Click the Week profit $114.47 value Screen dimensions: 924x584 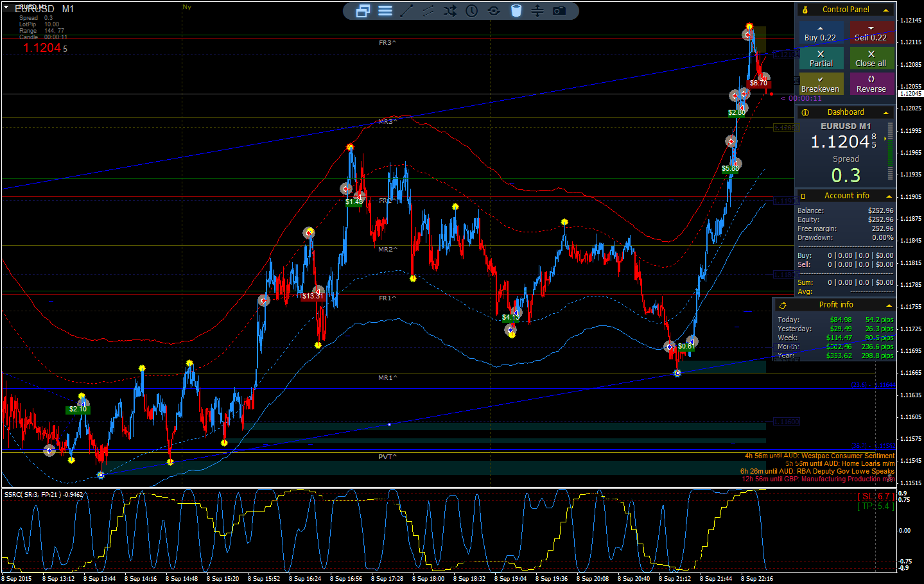click(839, 338)
